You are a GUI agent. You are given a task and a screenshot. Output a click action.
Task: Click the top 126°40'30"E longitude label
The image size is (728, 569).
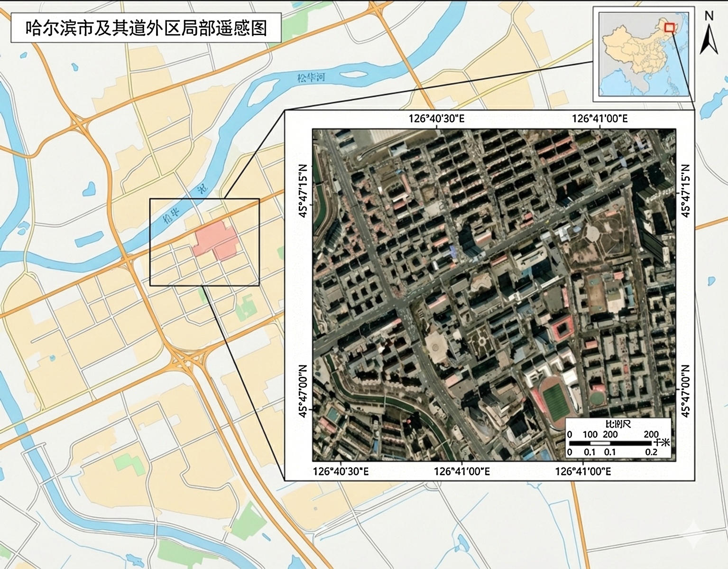coord(437,118)
